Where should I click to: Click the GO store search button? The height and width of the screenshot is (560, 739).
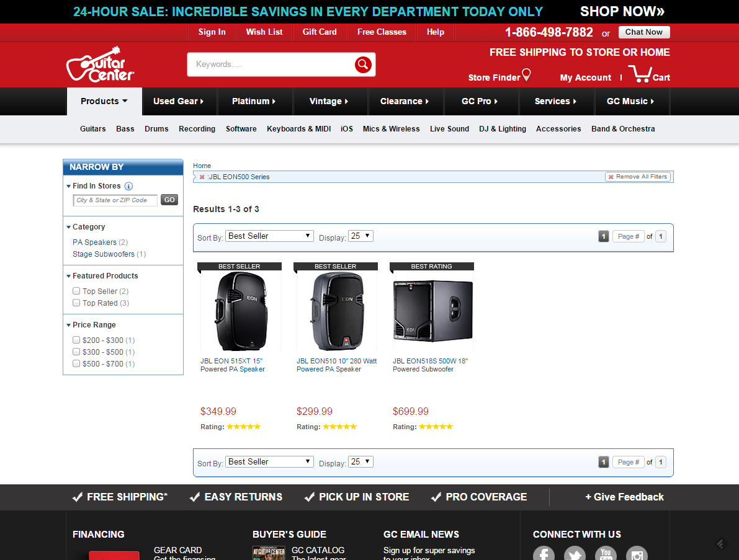pos(169,200)
